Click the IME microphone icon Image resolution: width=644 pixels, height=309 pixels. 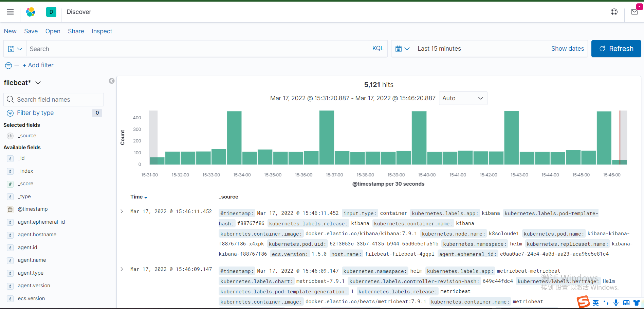click(x=616, y=303)
